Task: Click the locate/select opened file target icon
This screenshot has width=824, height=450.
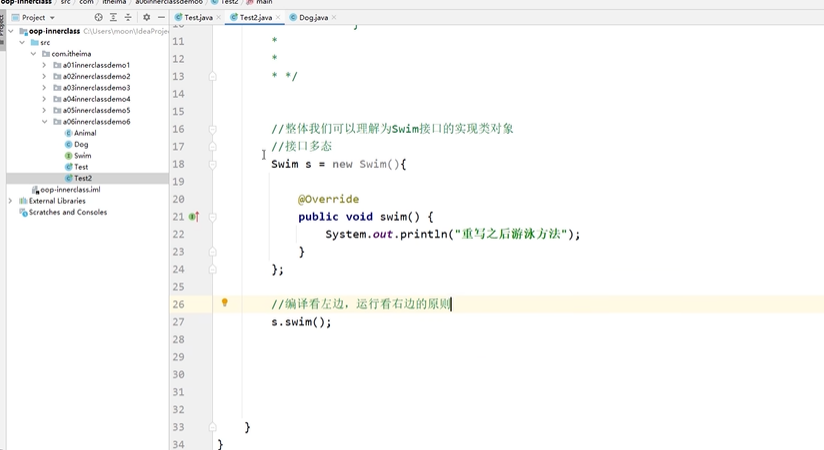Action: tap(98, 17)
